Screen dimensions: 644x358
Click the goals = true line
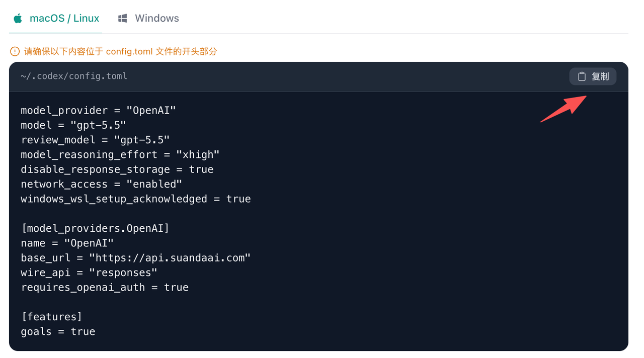tap(58, 332)
